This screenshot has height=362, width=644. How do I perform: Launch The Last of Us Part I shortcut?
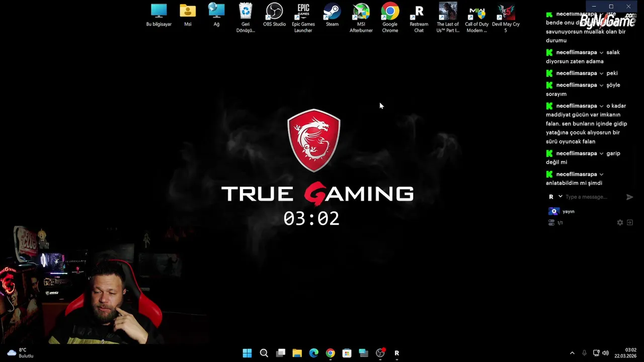(448, 18)
